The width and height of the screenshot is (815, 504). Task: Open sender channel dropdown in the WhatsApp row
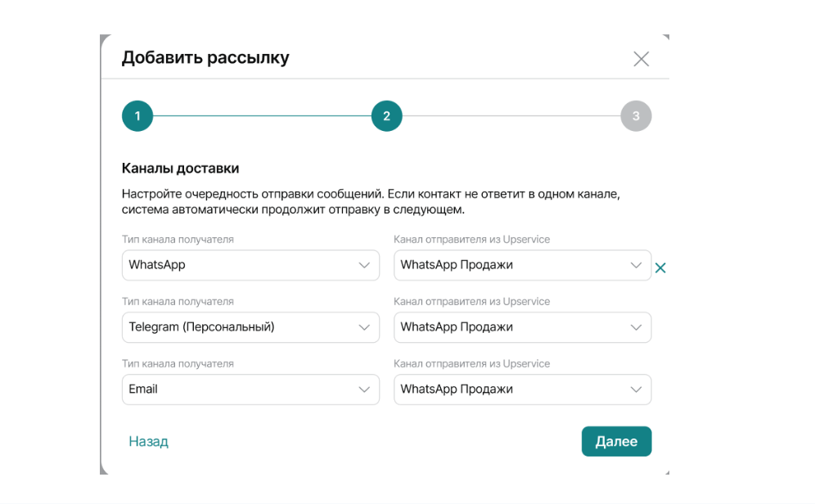click(x=522, y=265)
